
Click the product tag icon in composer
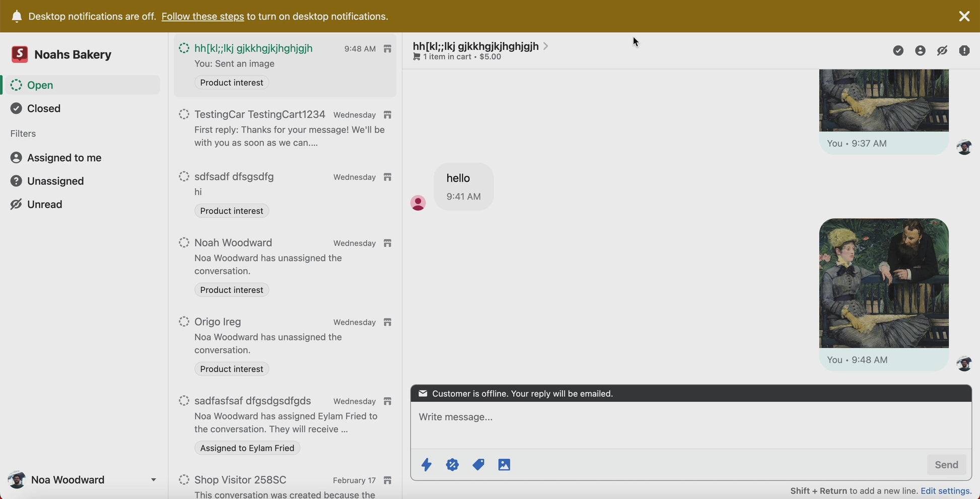tap(478, 464)
